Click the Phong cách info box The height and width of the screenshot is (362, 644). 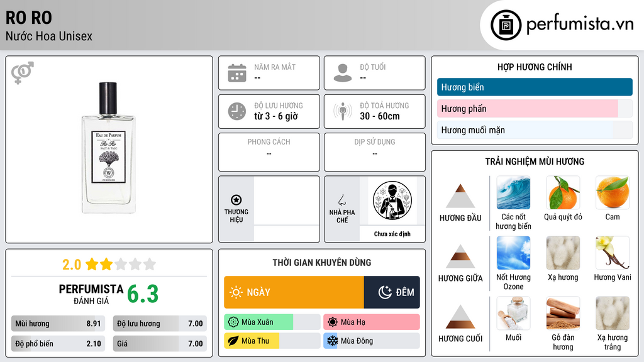coord(269,152)
